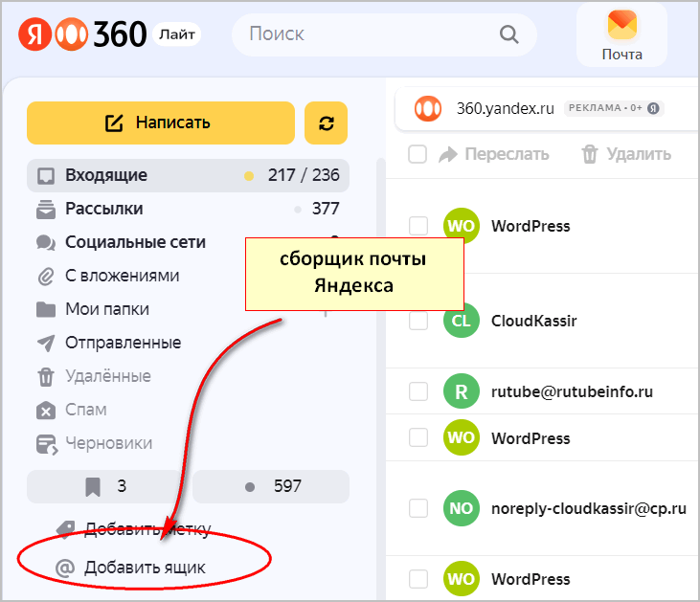
Task: Tick checkbox for first WordPress message
Action: click(418, 226)
